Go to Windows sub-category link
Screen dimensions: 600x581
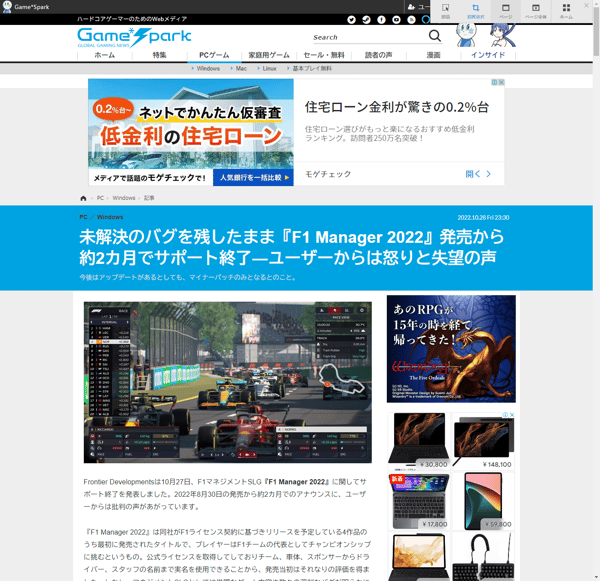206,69
